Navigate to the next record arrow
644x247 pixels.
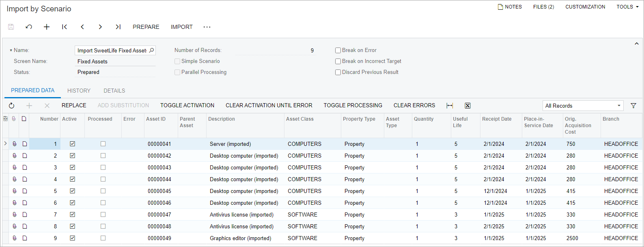pos(100,27)
